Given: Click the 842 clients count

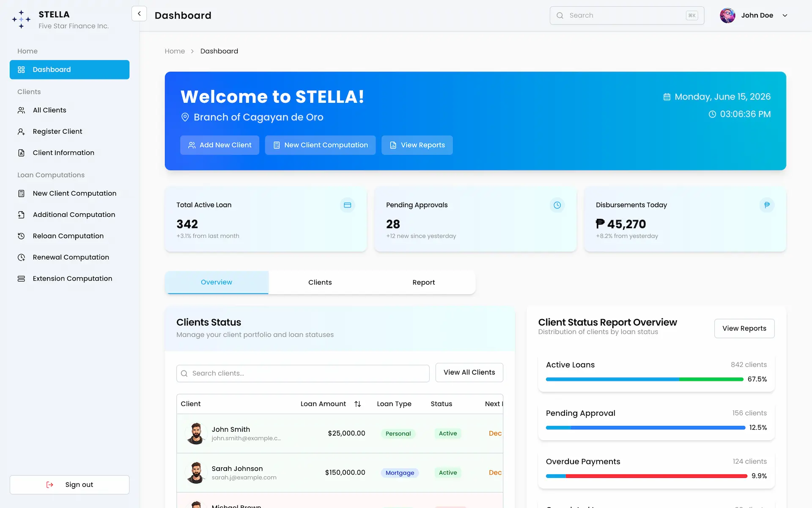Looking at the screenshot, I should pyautogui.click(x=749, y=365).
